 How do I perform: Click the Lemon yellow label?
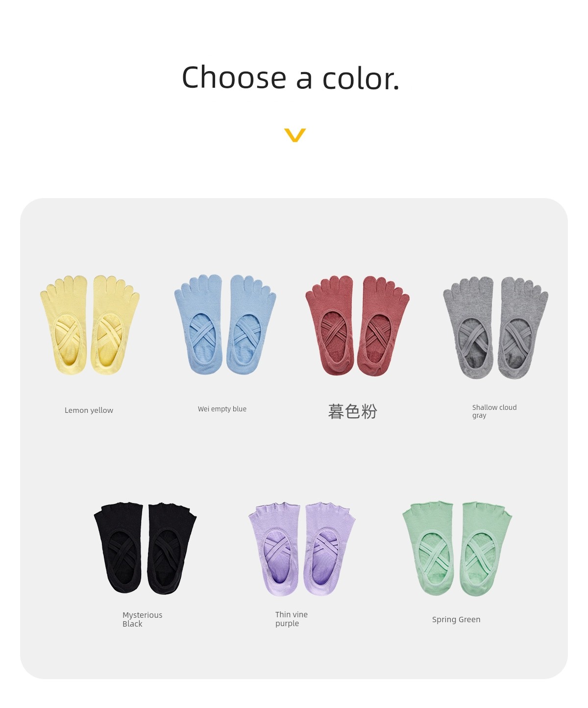tap(89, 410)
